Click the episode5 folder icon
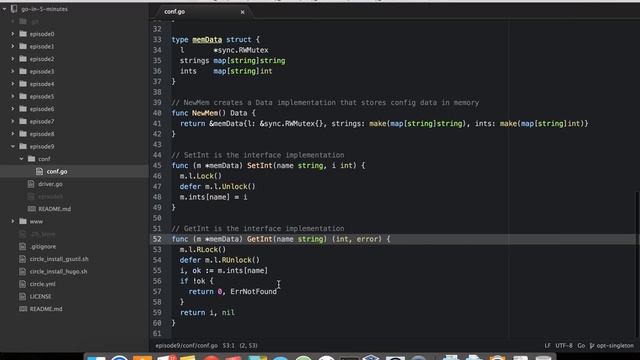 (x=23, y=96)
